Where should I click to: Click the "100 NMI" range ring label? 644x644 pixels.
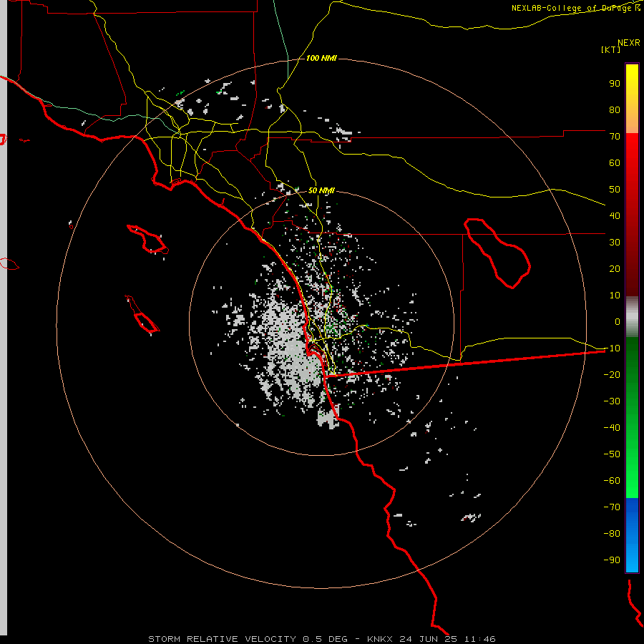click(321, 59)
